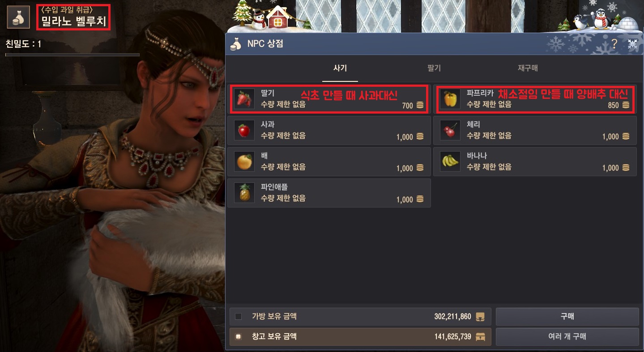Pick the banana (바나나) item icon
This screenshot has height=352, width=644.
pyautogui.click(x=450, y=162)
